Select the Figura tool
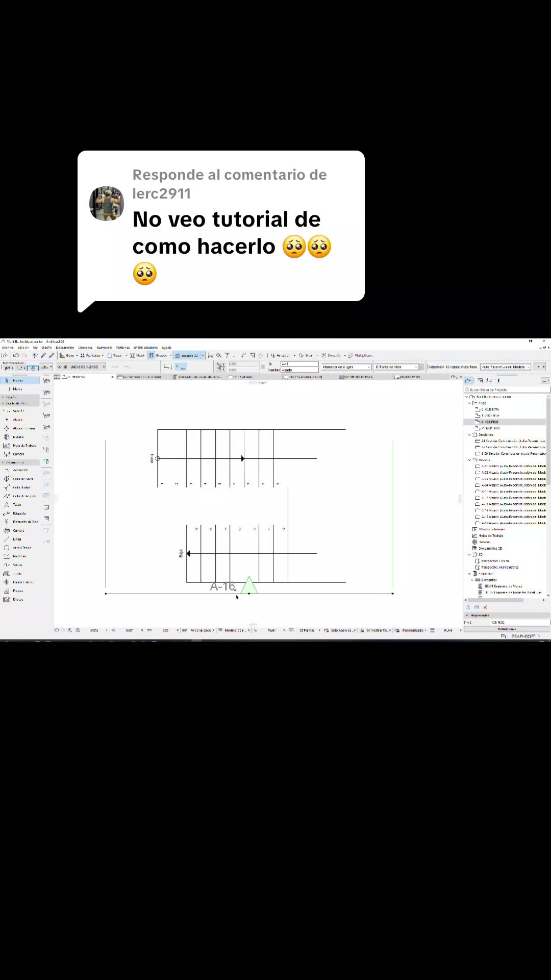The width and height of the screenshot is (551, 980). click(x=20, y=591)
